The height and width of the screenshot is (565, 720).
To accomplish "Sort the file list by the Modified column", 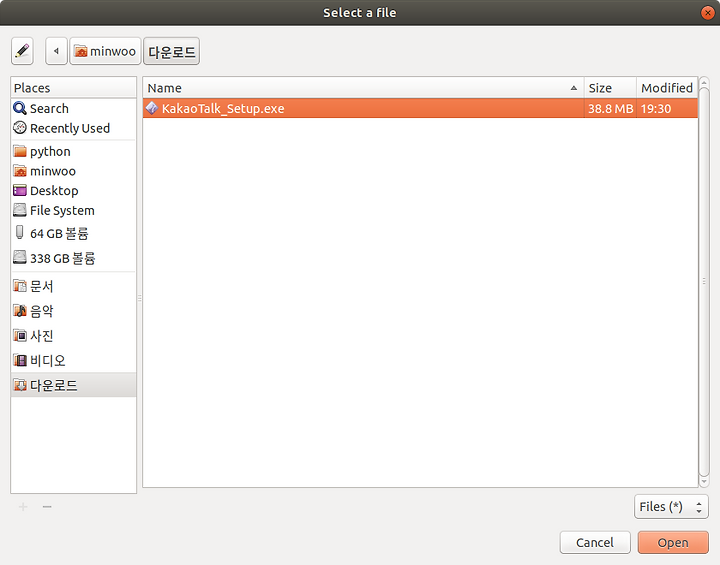I will 667,88.
